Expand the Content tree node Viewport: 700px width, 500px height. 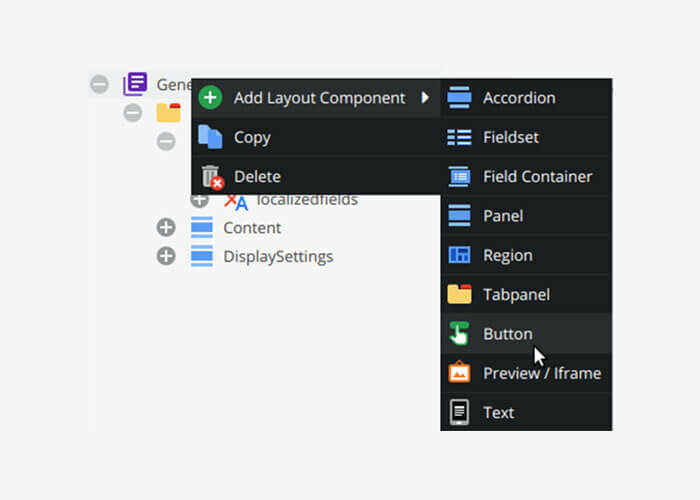click(x=166, y=228)
